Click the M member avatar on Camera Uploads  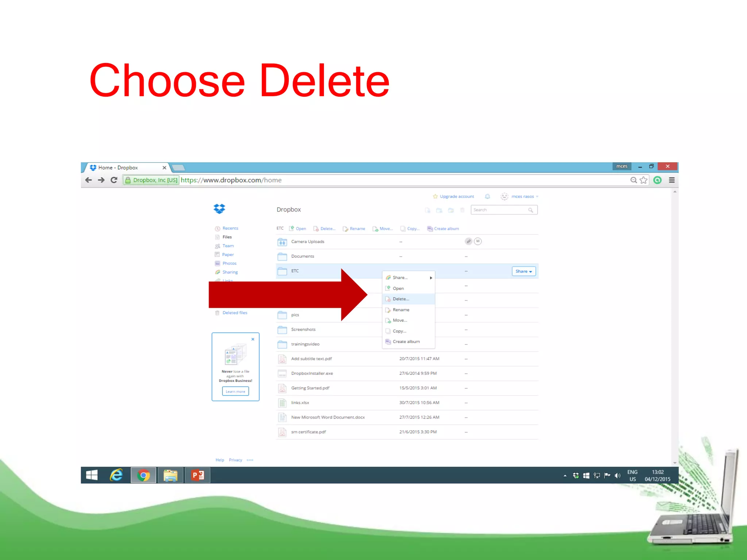[478, 241]
